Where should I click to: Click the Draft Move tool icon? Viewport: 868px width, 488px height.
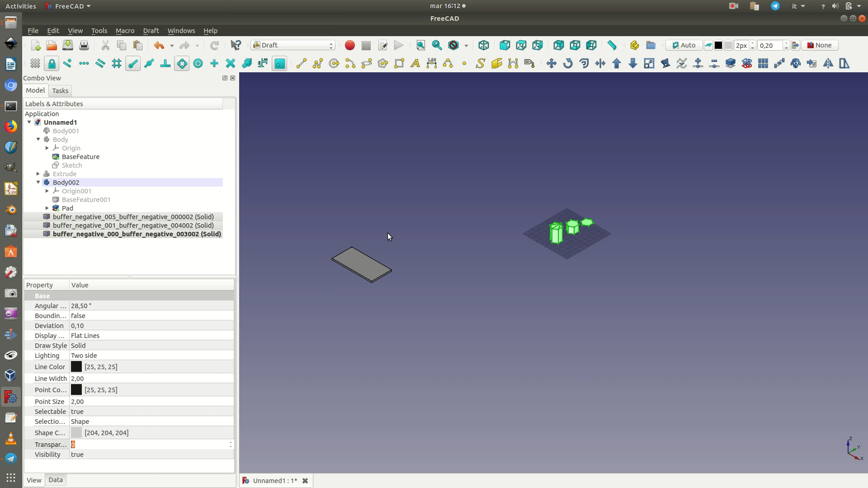point(551,63)
